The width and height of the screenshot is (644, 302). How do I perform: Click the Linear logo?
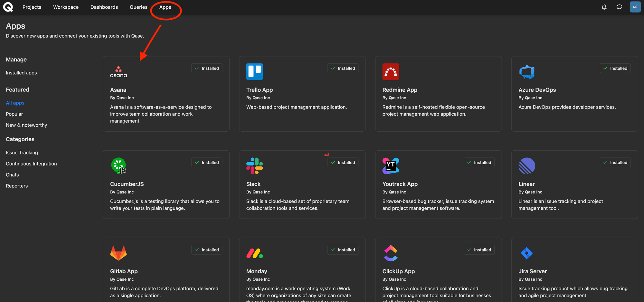(x=527, y=166)
